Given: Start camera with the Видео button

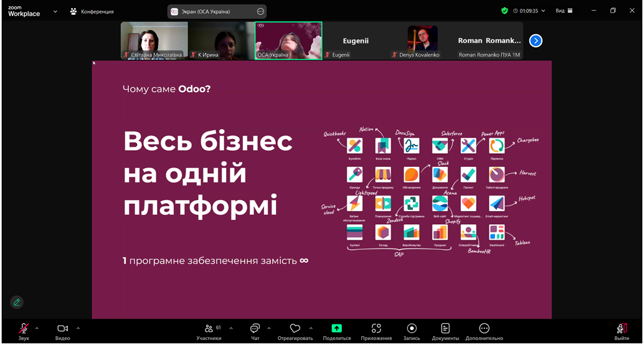Looking at the screenshot, I should 62,332.
